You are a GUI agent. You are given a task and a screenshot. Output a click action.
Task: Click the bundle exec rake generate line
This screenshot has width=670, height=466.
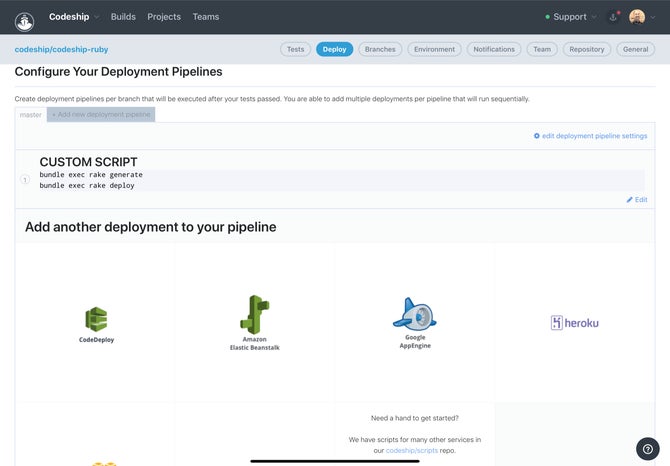pyautogui.click(x=91, y=175)
